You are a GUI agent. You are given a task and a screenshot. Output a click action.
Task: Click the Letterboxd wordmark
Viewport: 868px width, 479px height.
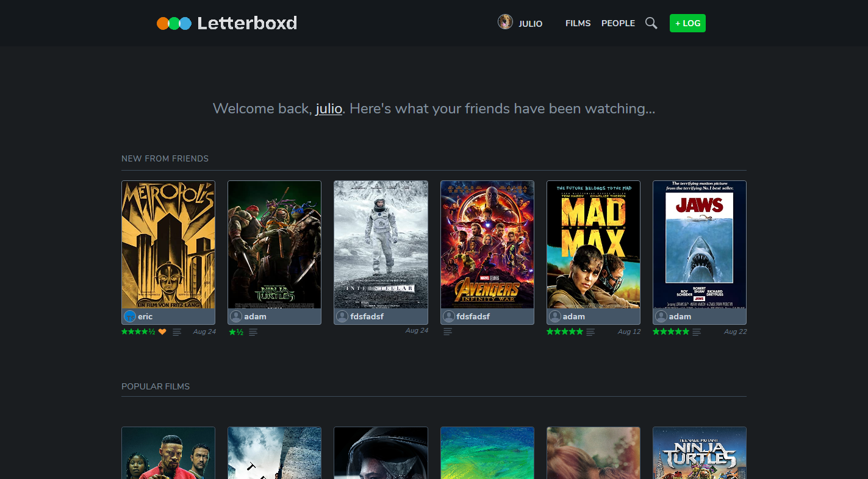click(x=247, y=23)
